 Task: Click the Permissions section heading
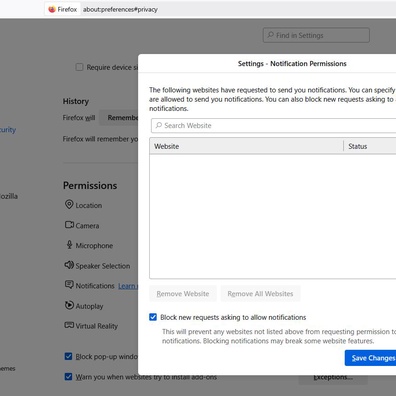tap(90, 185)
